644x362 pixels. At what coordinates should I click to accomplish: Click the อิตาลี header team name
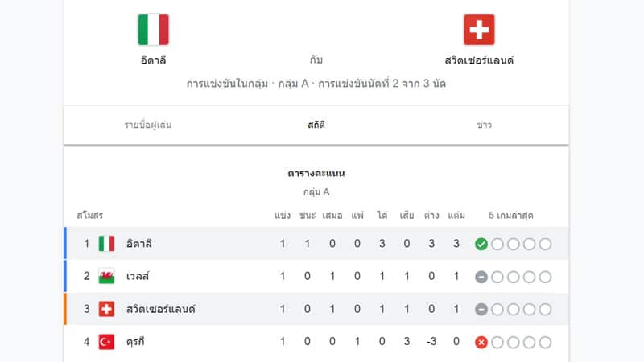153,60
